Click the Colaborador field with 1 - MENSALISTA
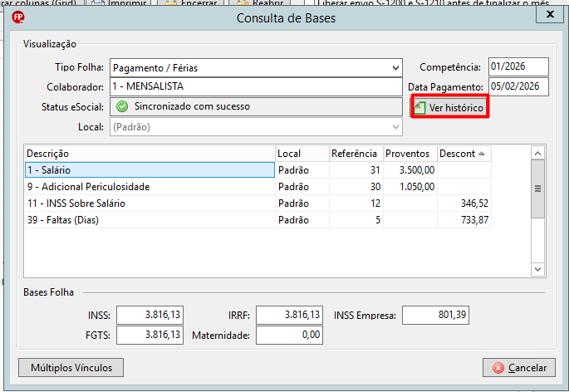This screenshot has width=569, height=392. click(x=256, y=86)
